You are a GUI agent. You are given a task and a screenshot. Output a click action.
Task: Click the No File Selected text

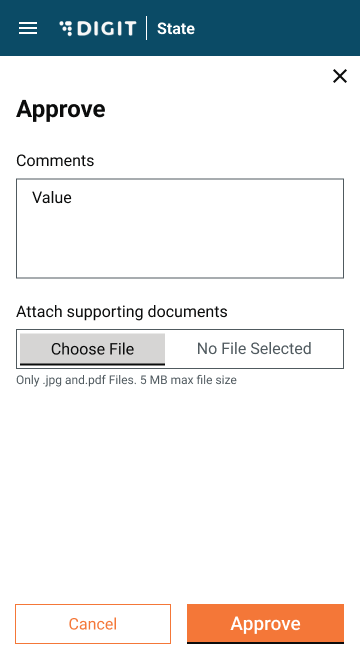pyautogui.click(x=254, y=349)
